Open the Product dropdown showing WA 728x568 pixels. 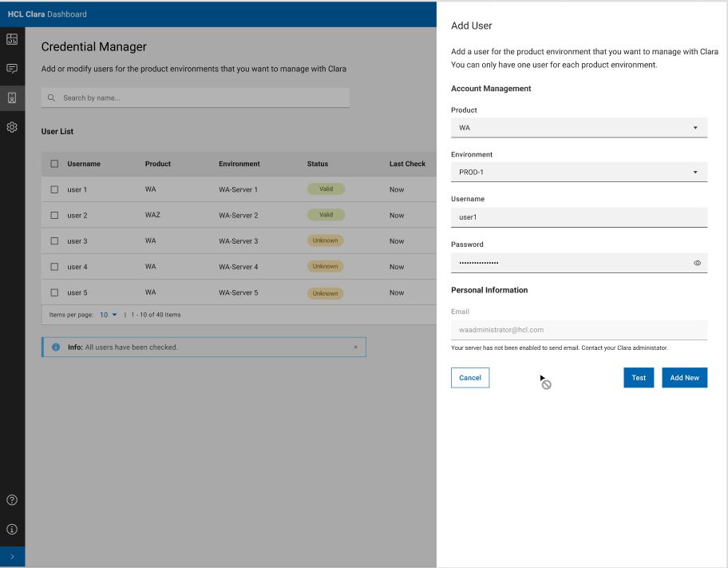pos(579,128)
